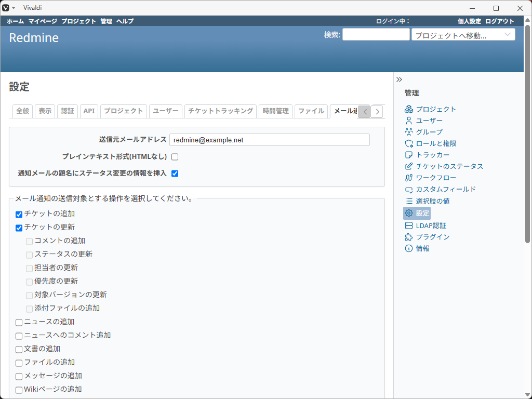This screenshot has height=399, width=532.
Task: Click the ワークフロー flow icon
Action: pyautogui.click(x=409, y=178)
